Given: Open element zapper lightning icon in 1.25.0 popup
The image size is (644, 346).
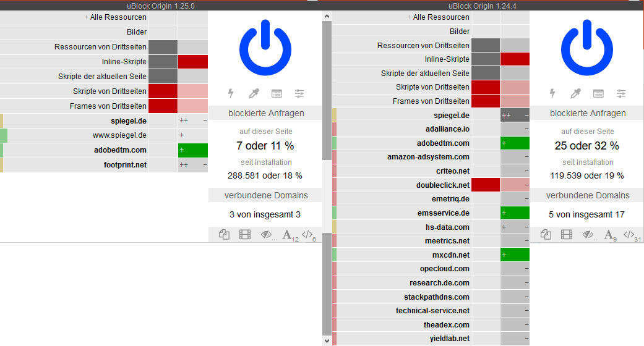Looking at the screenshot, I should click(x=231, y=93).
